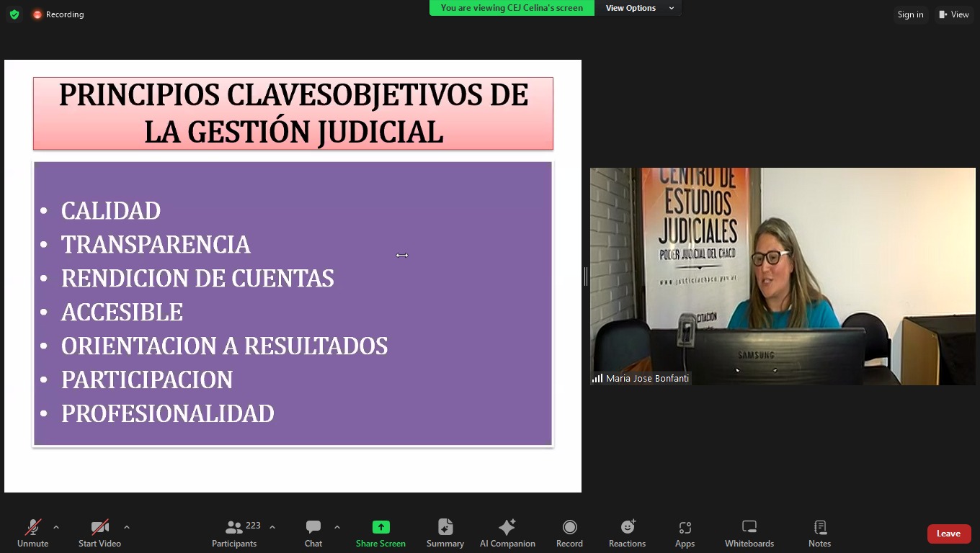
Task: Start your video camera
Action: tap(99, 533)
